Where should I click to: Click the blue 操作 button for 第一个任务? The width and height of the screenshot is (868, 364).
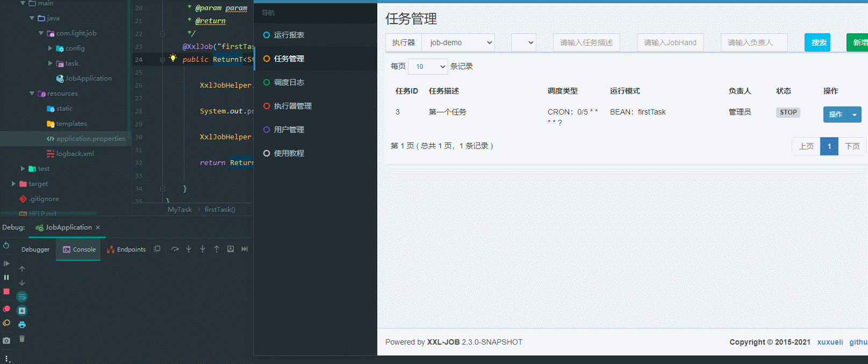[x=835, y=115]
